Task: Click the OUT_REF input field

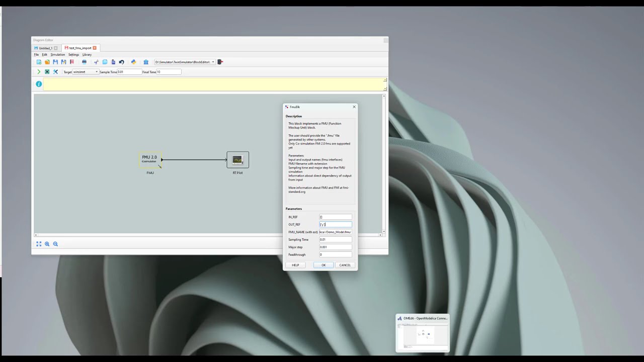Action: (x=336, y=224)
